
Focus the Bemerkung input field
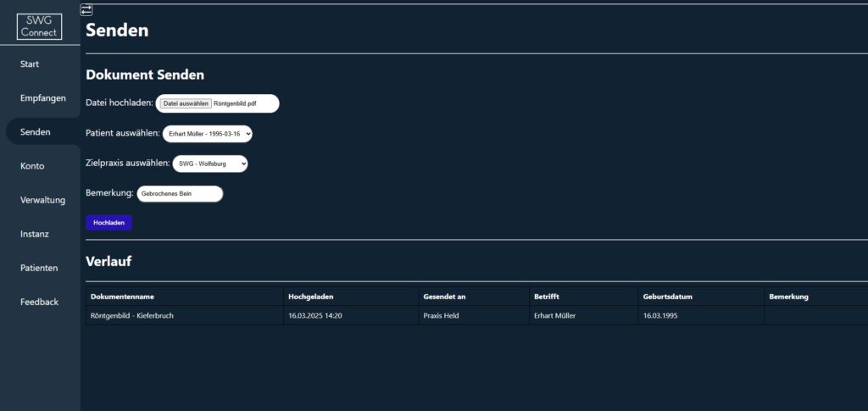[x=180, y=193]
